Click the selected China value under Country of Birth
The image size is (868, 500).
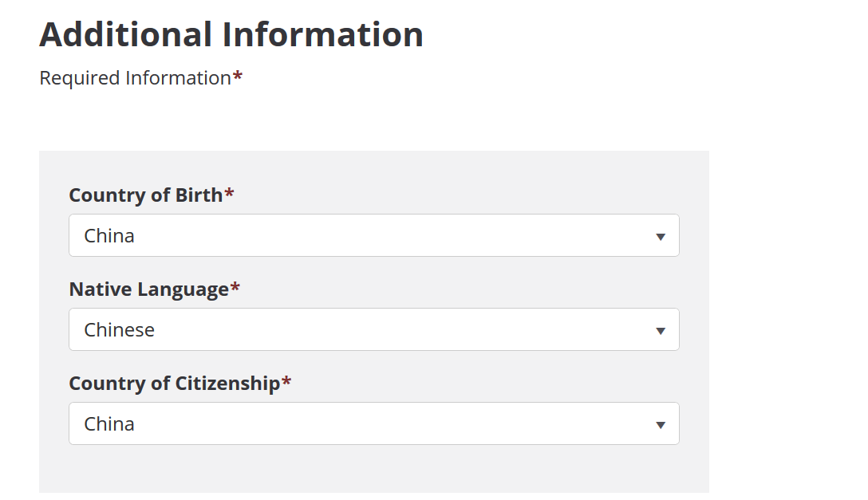click(109, 235)
